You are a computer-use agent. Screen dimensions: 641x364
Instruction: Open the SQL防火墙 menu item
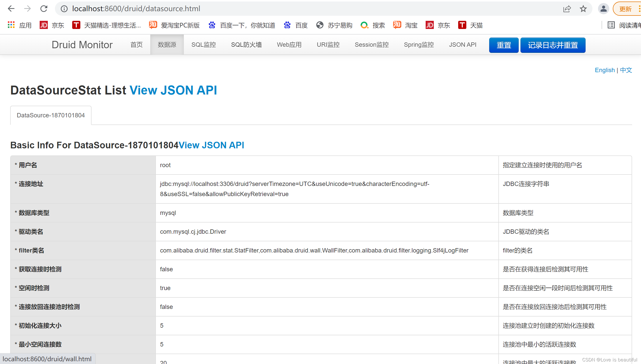tap(246, 45)
